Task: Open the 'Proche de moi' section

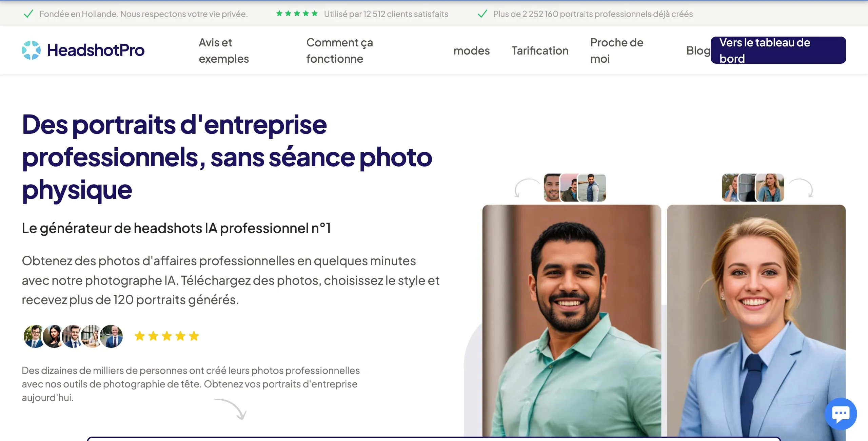Action: 617,50
